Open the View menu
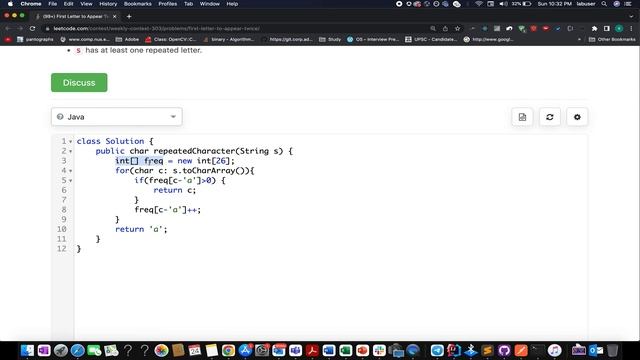The width and height of the screenshot is (640, 360). [x=86, y=4]
